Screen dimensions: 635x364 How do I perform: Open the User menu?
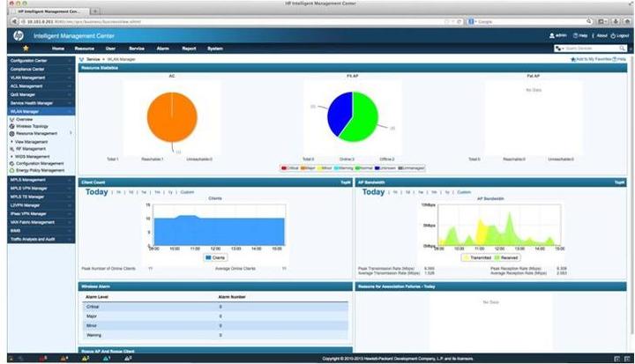pos(110,48)
